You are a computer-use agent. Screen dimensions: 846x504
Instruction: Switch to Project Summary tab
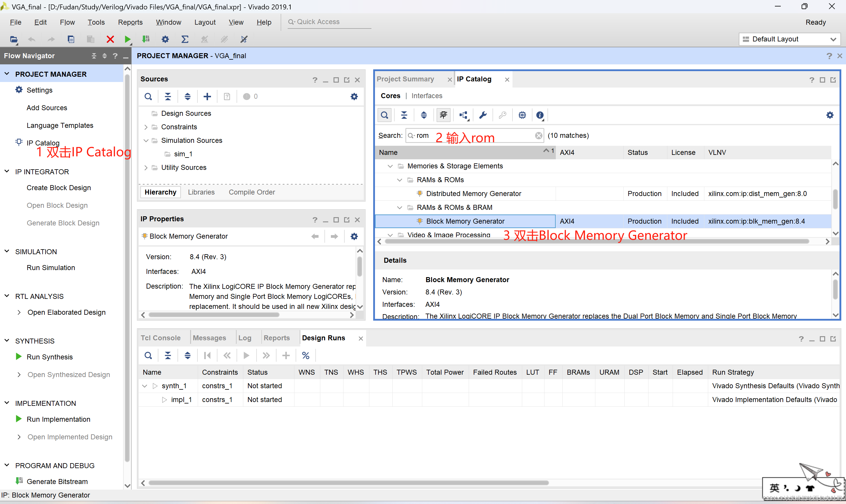tap(405, 79)
